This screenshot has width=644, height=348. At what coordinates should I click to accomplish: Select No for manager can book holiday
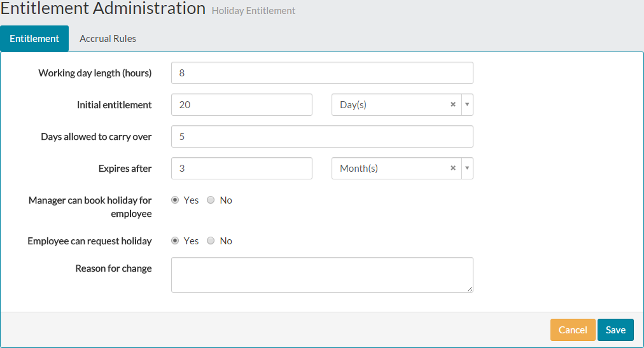point(211,200)
